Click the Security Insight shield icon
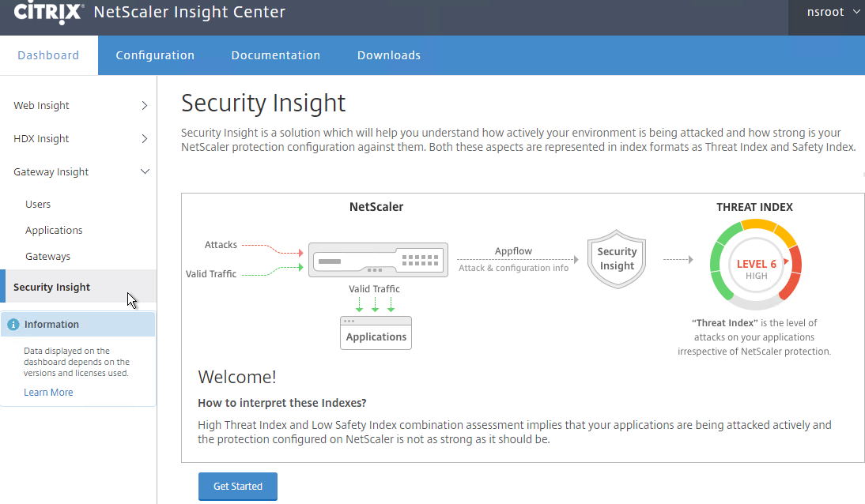 (617, 259)
